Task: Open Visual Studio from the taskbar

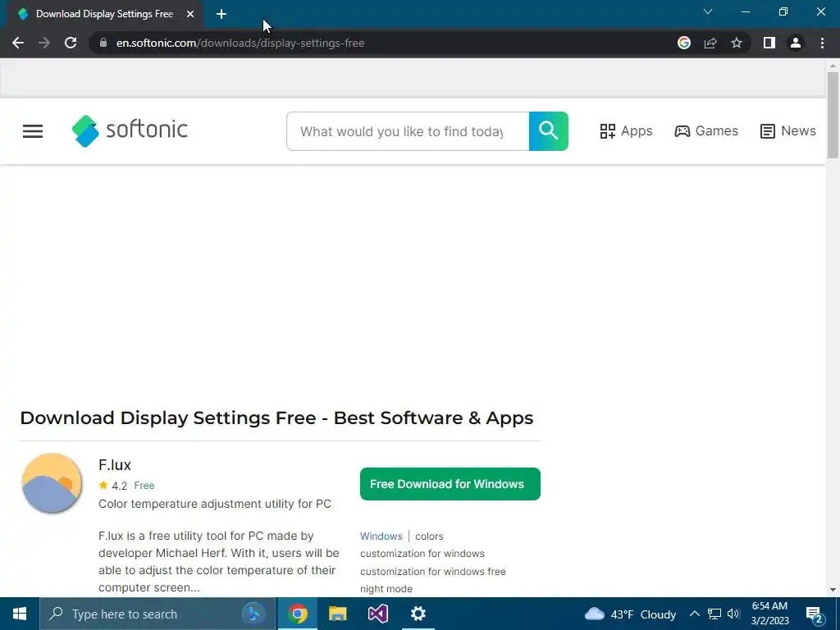Action: (x=377, y=614)
